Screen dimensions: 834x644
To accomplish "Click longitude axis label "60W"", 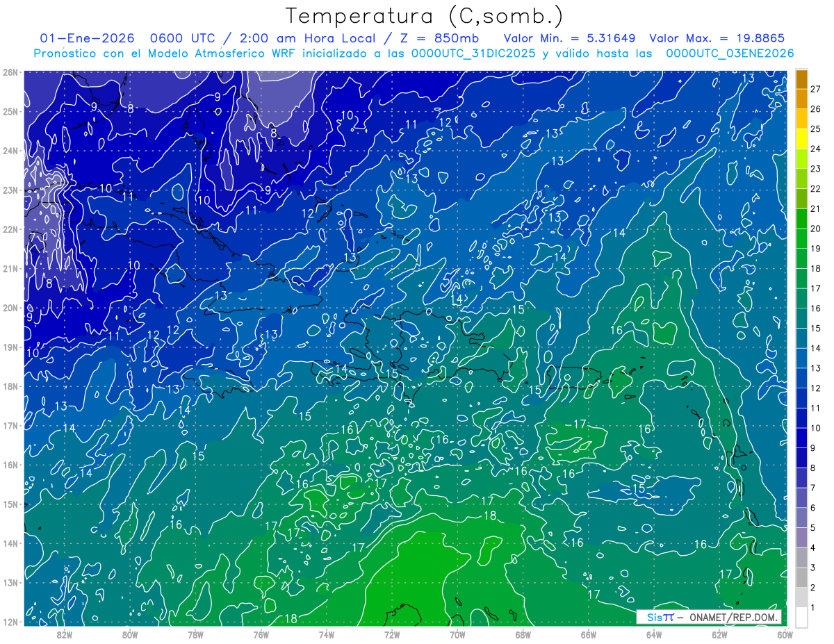I will 785,634.
